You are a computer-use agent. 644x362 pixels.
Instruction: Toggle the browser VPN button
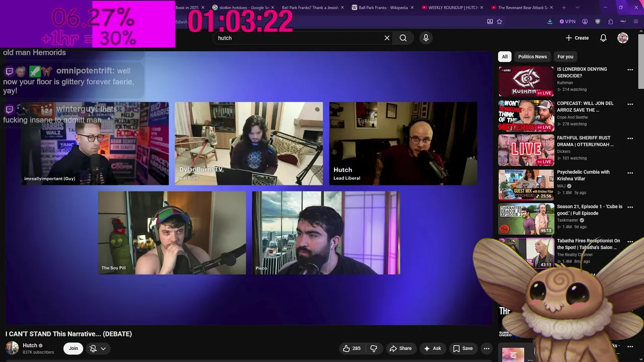click(x=567, y=22)
